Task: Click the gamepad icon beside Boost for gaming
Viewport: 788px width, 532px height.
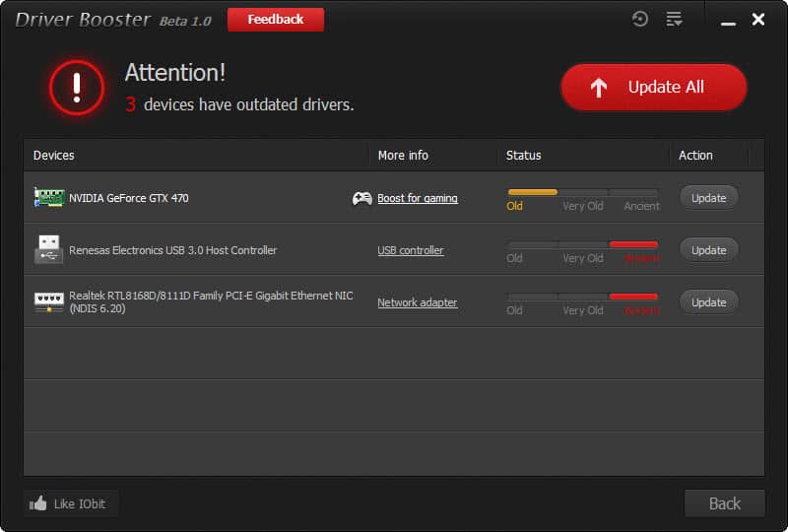Action: [x=361, y=198]
